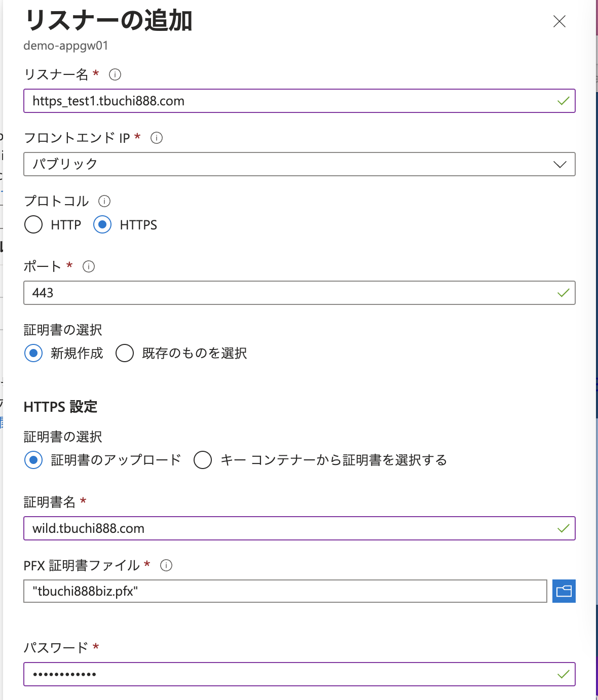Choose 既存のものを選択 for certificate selection
This screenshot has width=598, height=700.
[124, 353]
